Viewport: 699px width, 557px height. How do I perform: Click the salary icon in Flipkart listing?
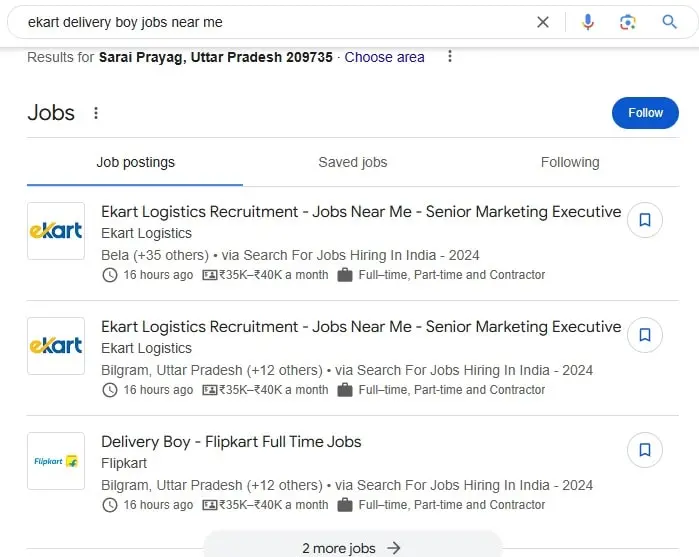(210, 505)
